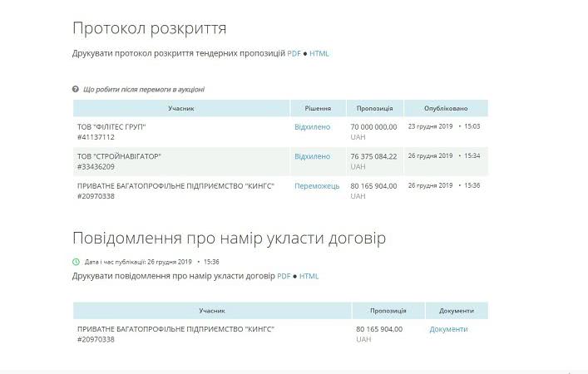Open 'Що робити після перемоги в аукціоні' help link

143,89
